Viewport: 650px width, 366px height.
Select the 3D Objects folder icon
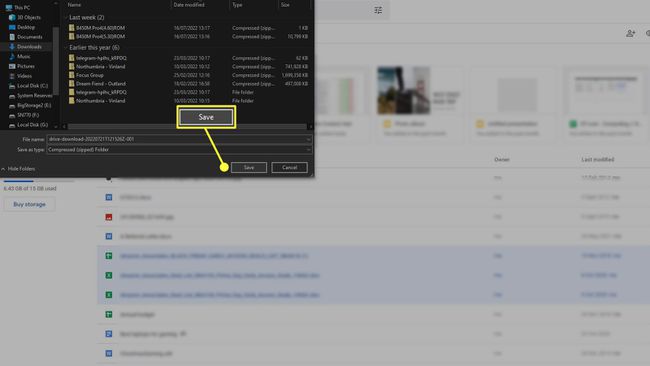12,17
